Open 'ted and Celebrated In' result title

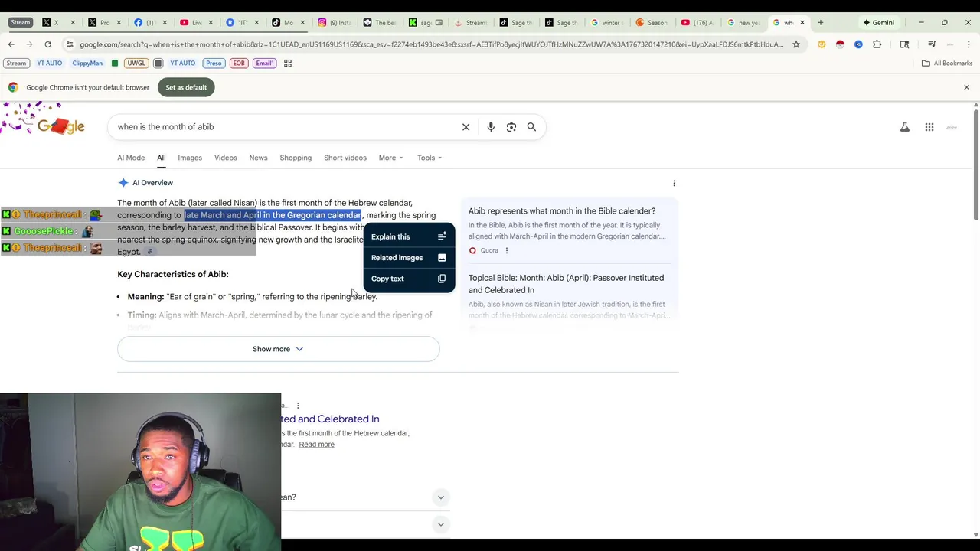(x=330, y=419)
